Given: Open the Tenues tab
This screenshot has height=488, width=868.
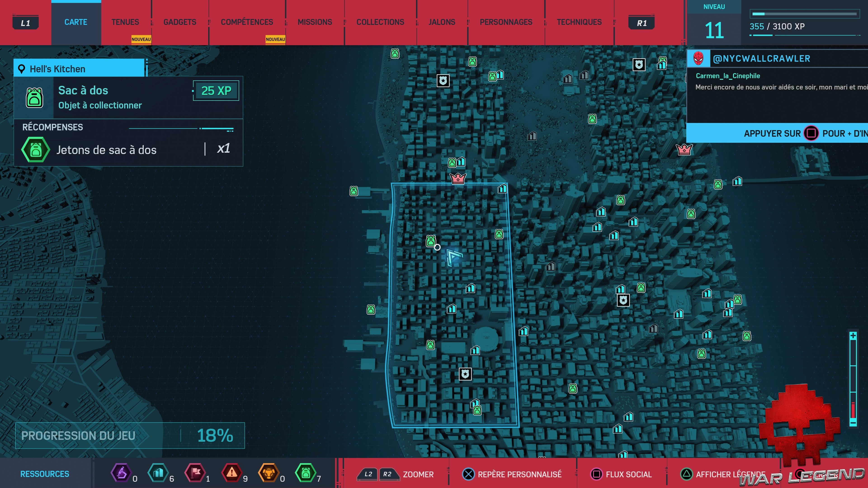Looking at the screenshot, I should click(125, 22).
